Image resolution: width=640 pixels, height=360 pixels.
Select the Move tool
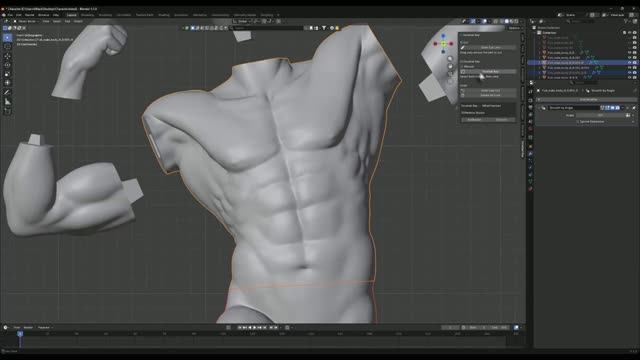coord(7,56)
